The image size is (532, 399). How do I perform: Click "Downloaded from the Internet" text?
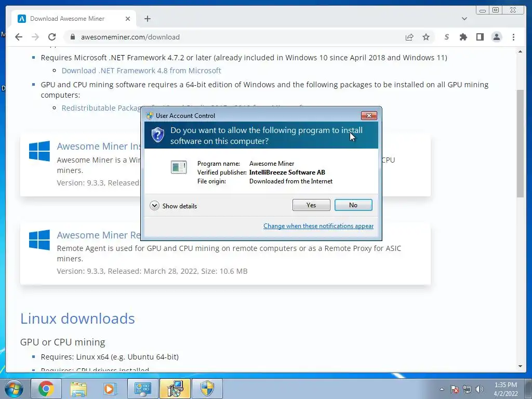(291, 181)
